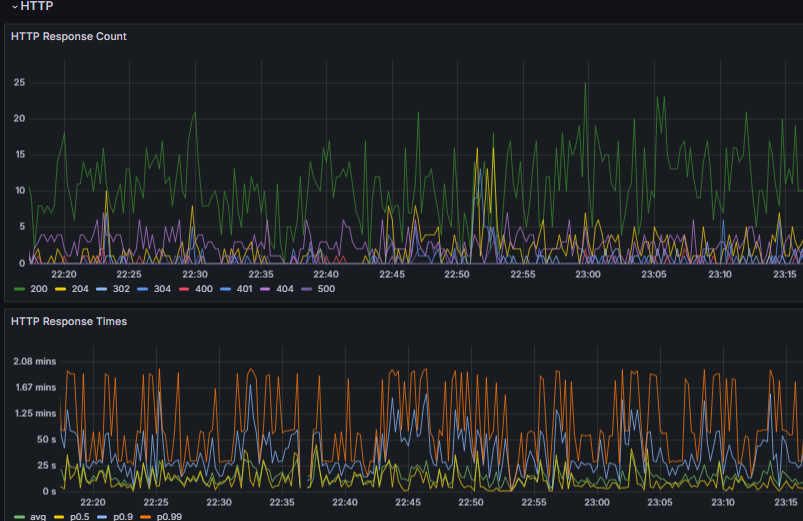The image size is (803, 521).
Task: Isolate the p0.9 series legend label
Action: (122, 516)
